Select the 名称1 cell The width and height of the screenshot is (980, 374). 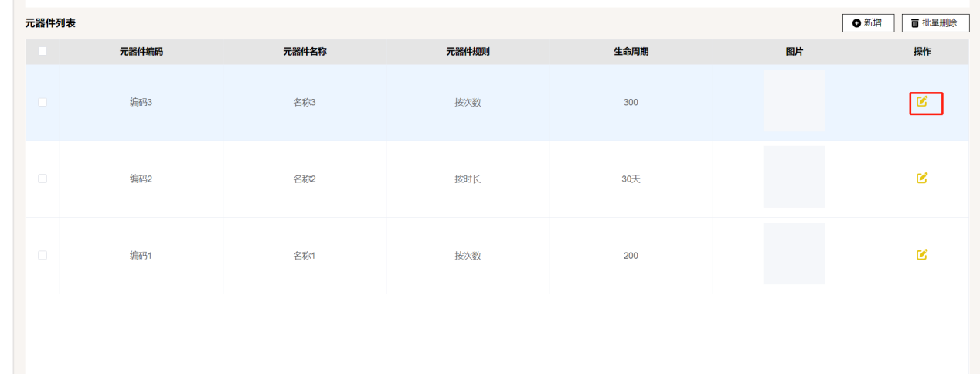point(305,256)
